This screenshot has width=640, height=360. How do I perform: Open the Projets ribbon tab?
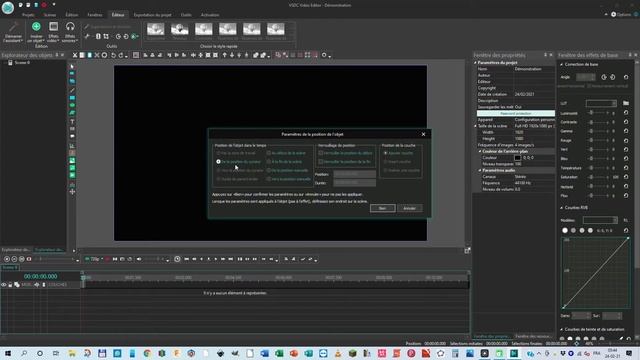click(x=28, y=15)
